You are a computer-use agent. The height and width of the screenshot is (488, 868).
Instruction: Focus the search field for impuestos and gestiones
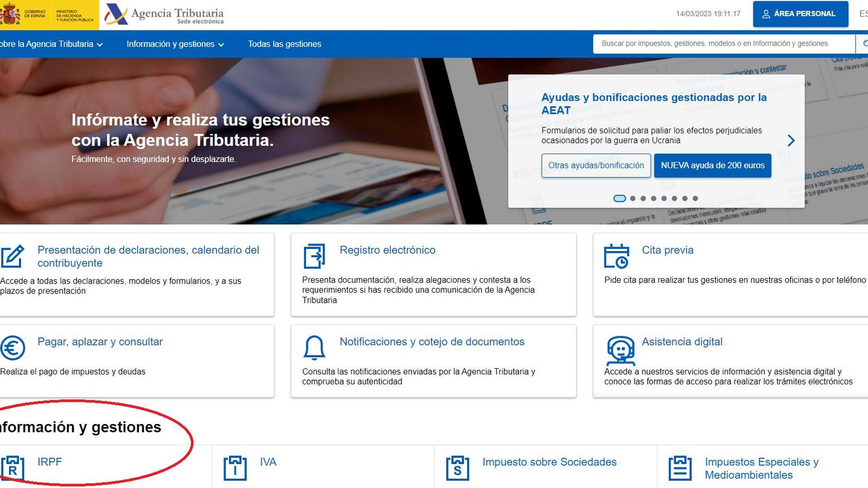(724, 43)
